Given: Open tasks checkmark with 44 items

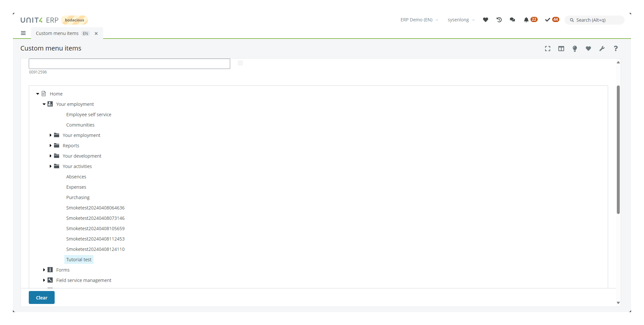Looking at the screenshot, I should (548, 20).
